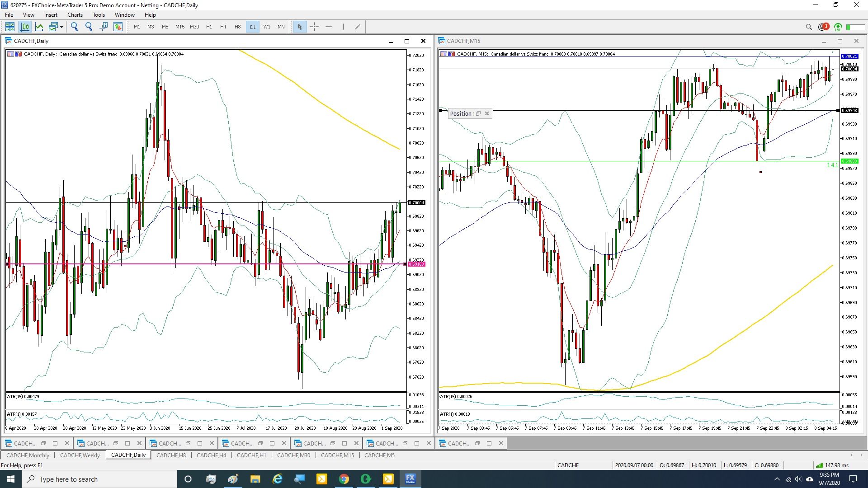Toggle the D1 timeframe button
Screen dimensions: 868x488
pos(253,27)
